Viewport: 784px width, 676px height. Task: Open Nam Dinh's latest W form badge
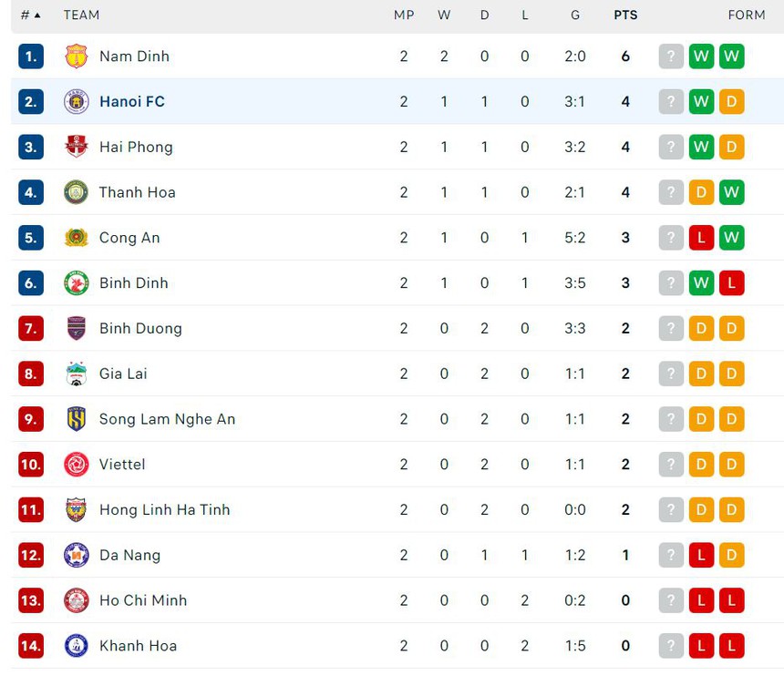[731, 56]
